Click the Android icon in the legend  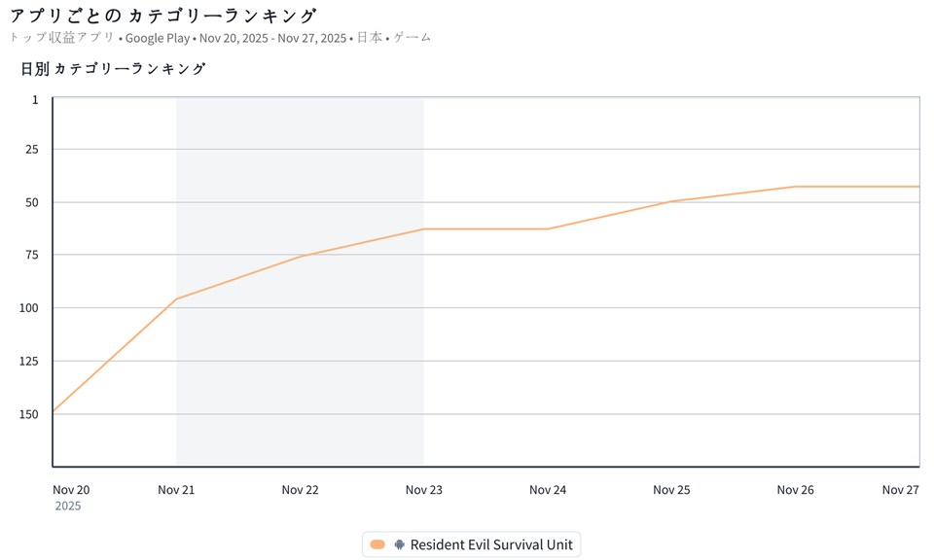[x=400, y=545]
